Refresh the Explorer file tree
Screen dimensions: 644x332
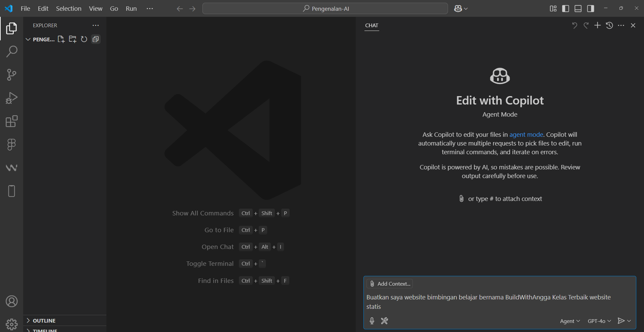(x=84, y=39)
